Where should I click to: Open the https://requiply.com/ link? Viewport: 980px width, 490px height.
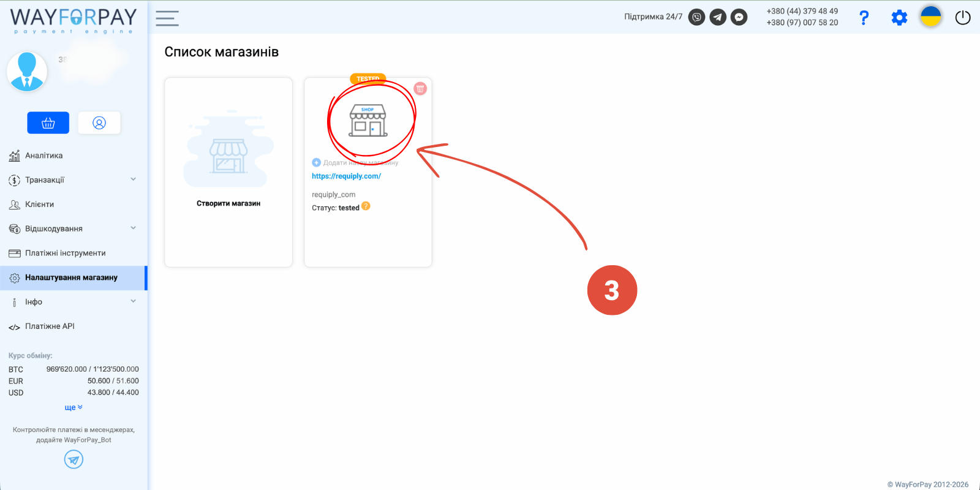[346, 176]
